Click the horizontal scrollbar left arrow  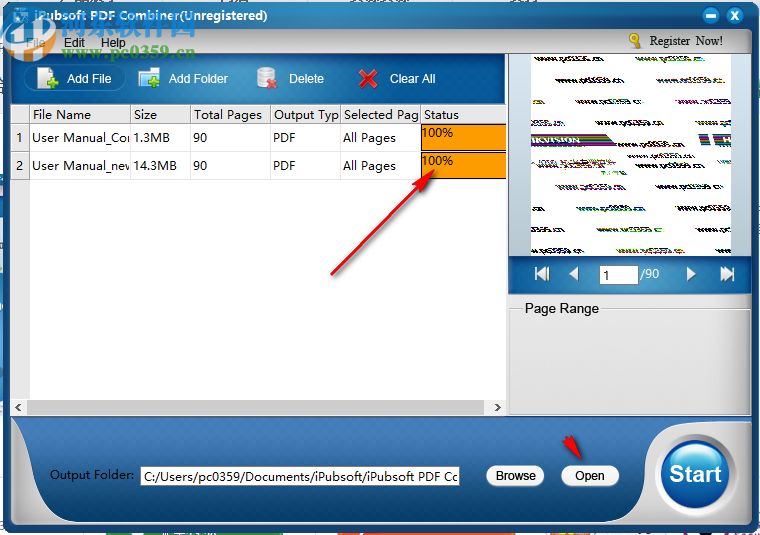coord(18,408)
